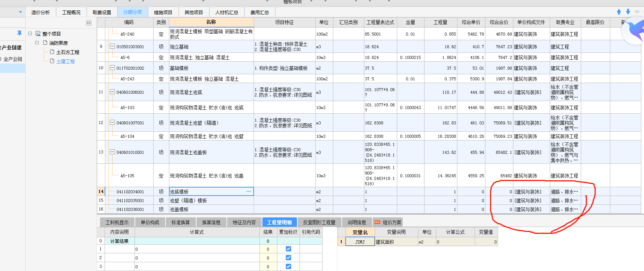
Task: Click the 综合单价 column header
Action: point(471,22)
